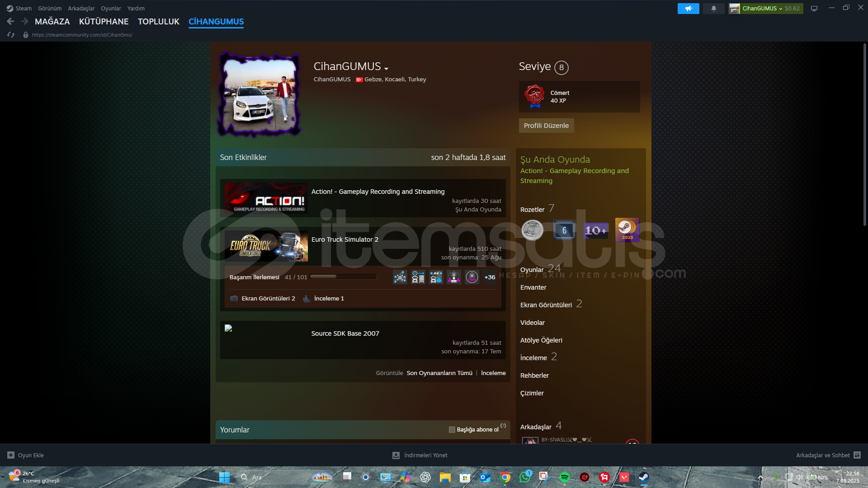Click the announcements megaphone icon
Screen dimensions: 868x488
[x=688, y=8]
